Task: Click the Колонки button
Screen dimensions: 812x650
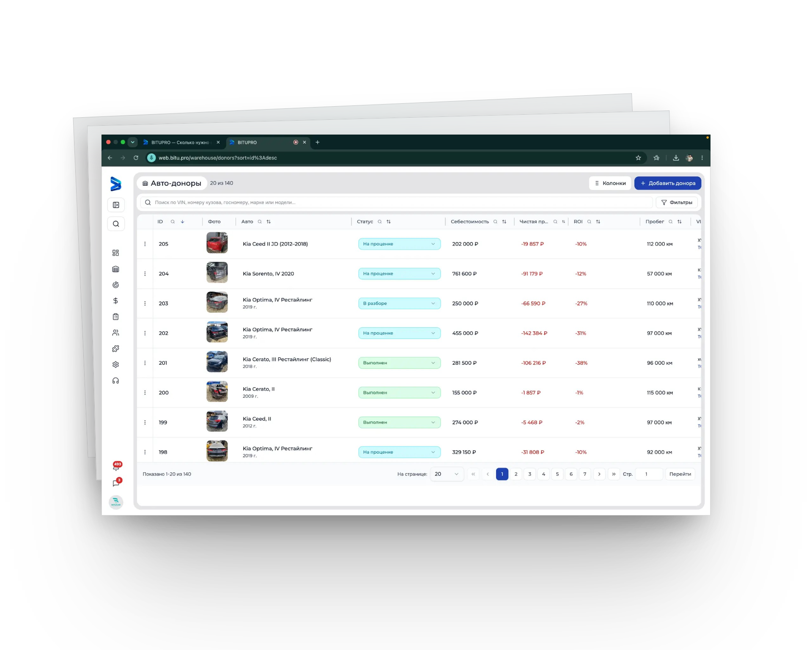Action: click(610, 183)
